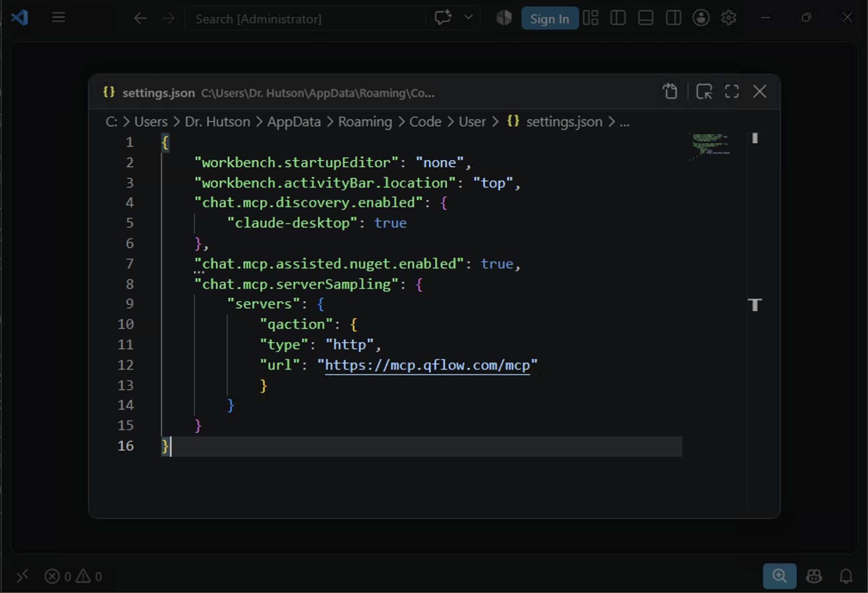Viewport: 868px width, 593px height.
Task: Open the remote window status icon
Action: coord(22,576)
